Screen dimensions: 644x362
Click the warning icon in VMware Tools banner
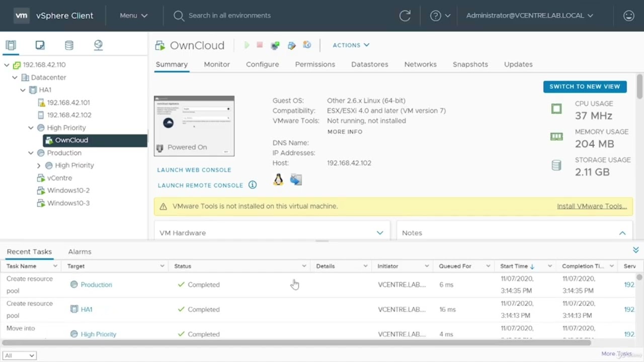click(163, 206)
